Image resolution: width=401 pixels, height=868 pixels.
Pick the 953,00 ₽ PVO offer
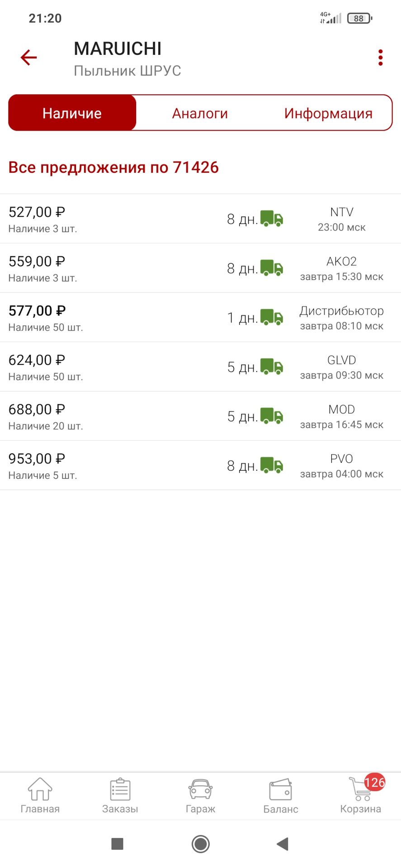[200, 465]
